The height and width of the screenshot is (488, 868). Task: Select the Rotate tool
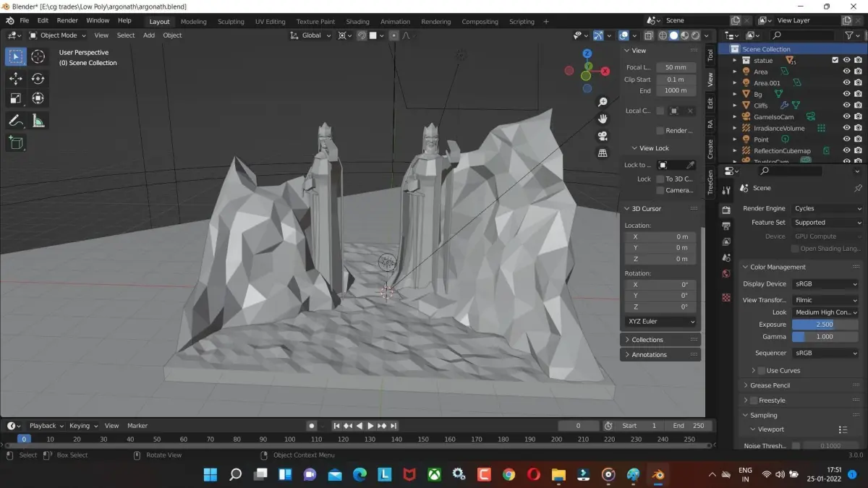pyautogui.click(x=38, y=79)
